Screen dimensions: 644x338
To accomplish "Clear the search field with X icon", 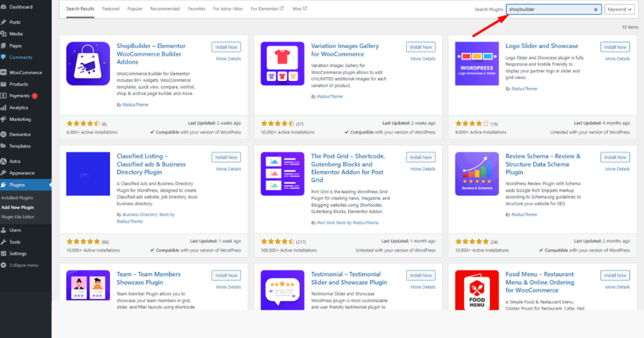I will [x=596, y=9].
